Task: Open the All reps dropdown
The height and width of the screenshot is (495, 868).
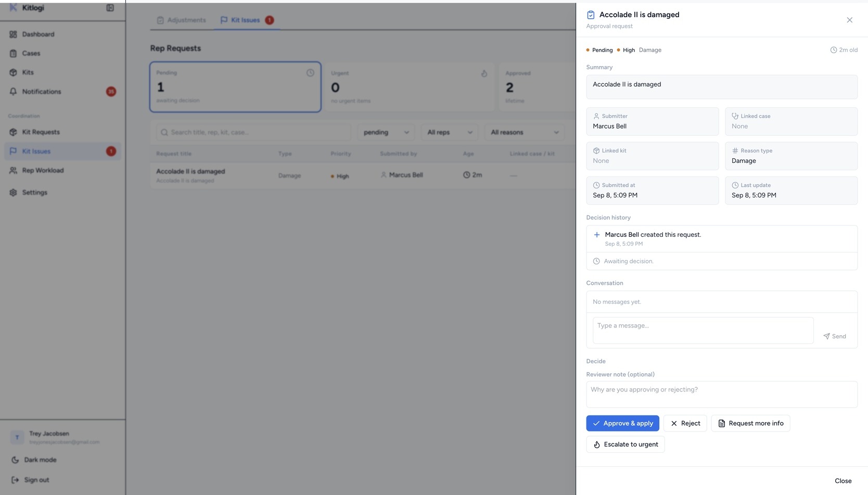Action: click(450, 132)
